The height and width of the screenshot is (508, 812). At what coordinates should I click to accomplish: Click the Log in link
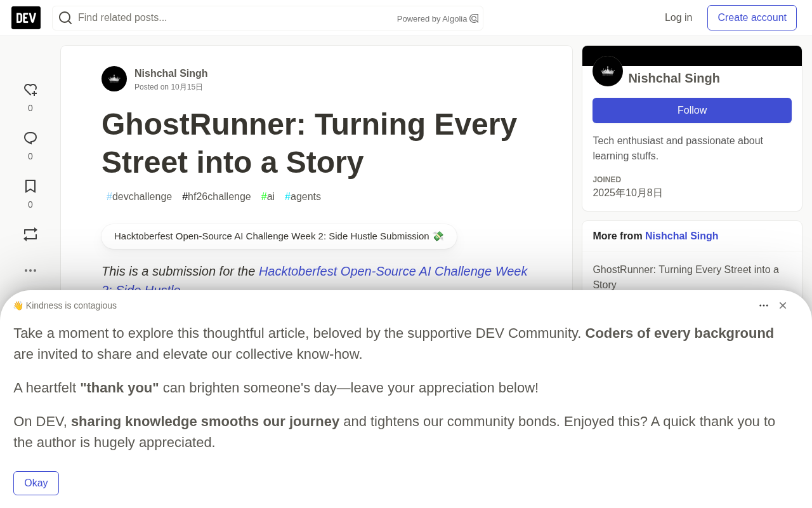pos(678,18)
